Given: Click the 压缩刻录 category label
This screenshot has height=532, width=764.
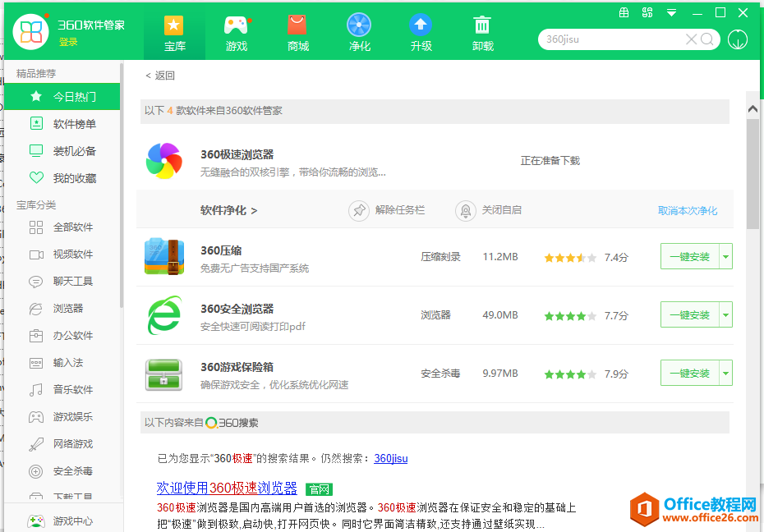Looking at the screenshot, I should coord(440,256).
